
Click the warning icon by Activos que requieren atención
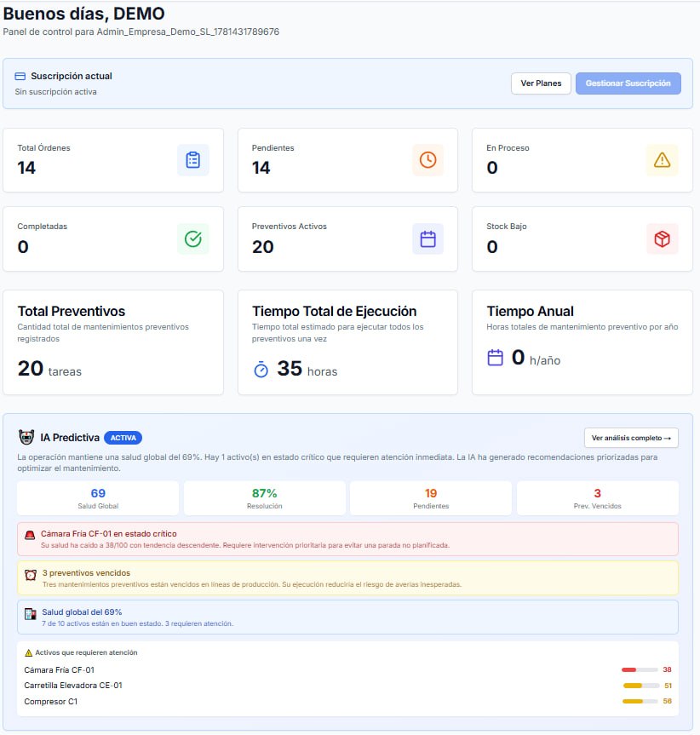point(28,652)
